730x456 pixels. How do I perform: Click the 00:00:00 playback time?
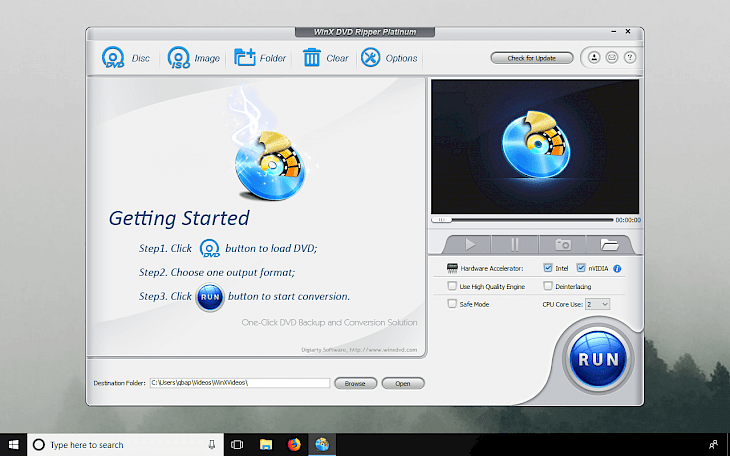[628, 220]
